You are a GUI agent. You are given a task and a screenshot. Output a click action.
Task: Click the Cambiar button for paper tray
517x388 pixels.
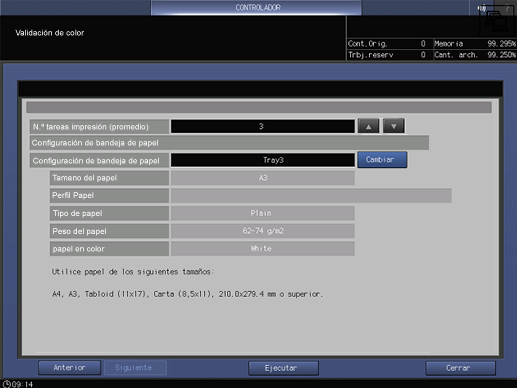pyautogui.click(x=382, y=160)
